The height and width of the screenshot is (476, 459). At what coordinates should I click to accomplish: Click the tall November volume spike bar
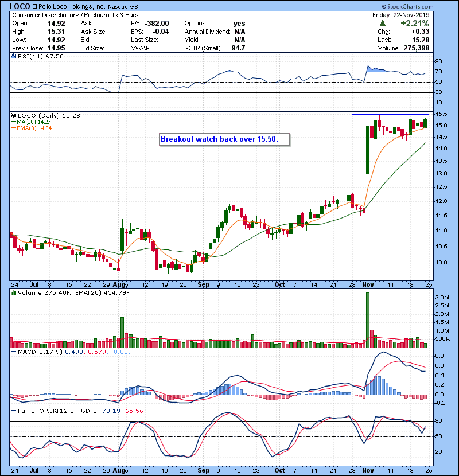[x=368, y=320]
